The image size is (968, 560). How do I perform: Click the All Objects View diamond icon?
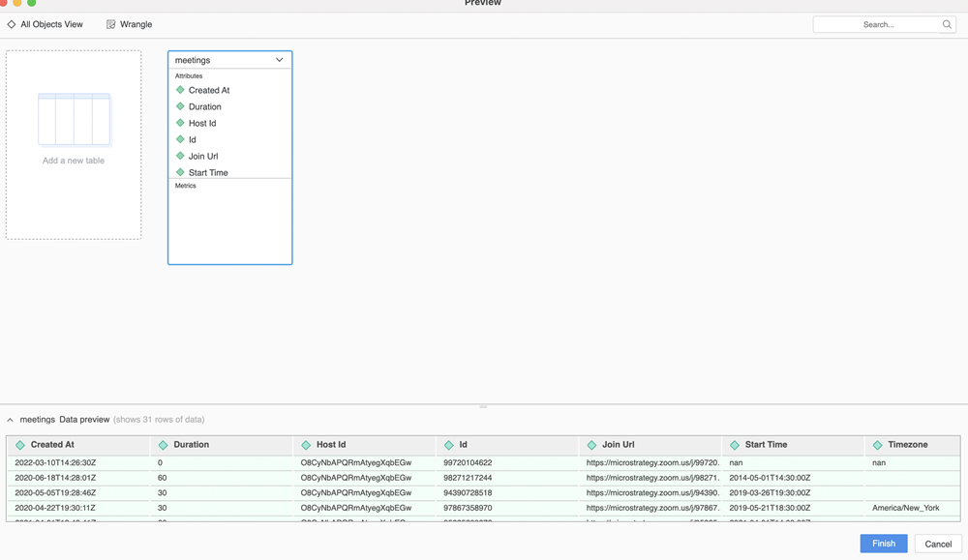coord(12,24)
